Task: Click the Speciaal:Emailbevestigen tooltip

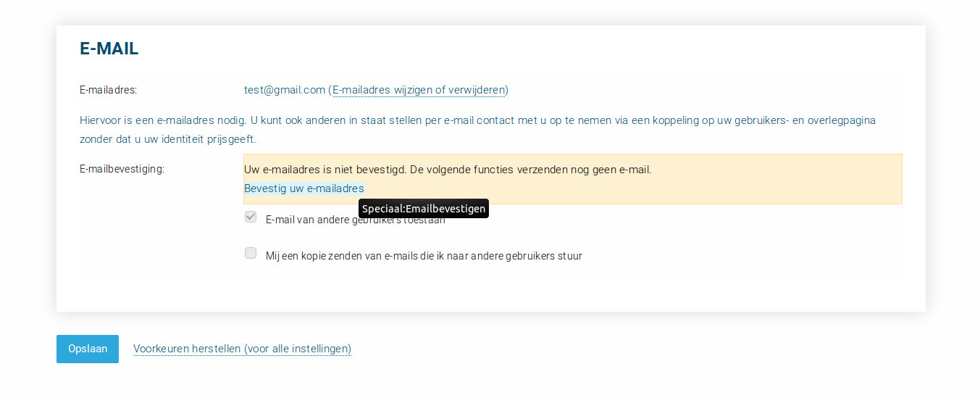Action: [x=423, y=209]
